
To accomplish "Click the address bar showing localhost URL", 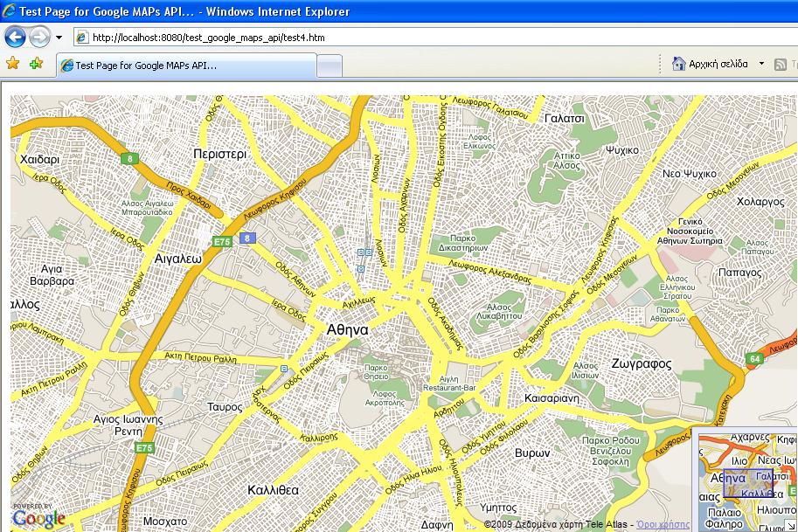I will (x=435, y=38).
